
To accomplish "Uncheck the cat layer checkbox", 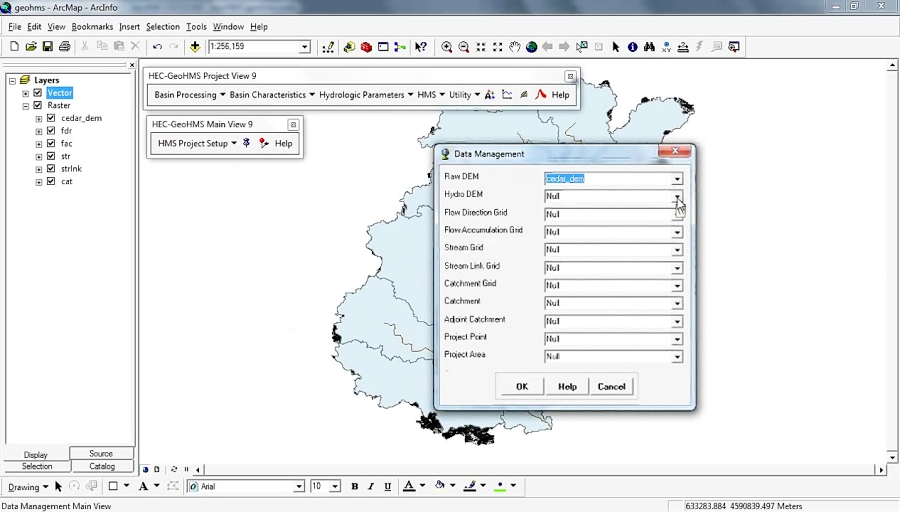I will pyautogui.click(x=51, y=182).
